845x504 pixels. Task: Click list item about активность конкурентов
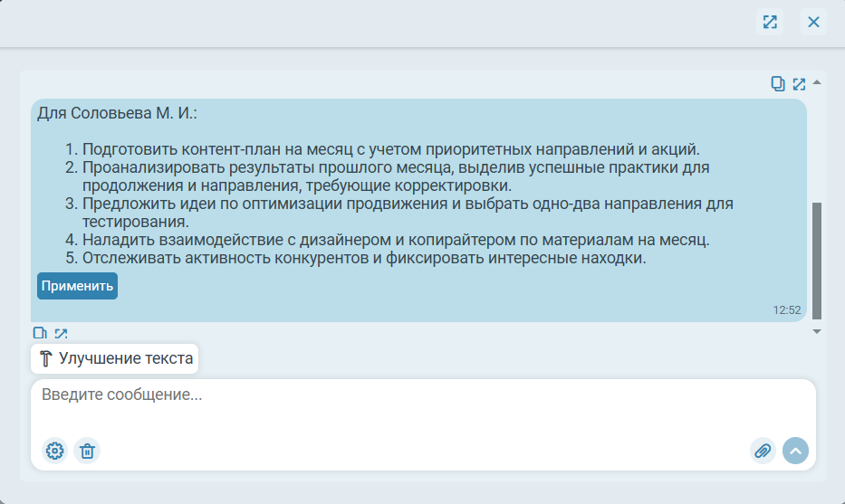[364, 258]
